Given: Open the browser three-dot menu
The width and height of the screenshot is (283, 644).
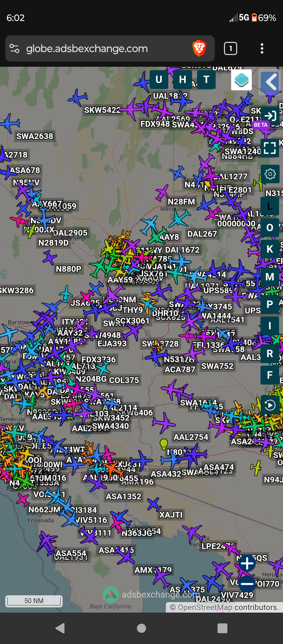Looking at the screenshot, I should pos(262,48).
